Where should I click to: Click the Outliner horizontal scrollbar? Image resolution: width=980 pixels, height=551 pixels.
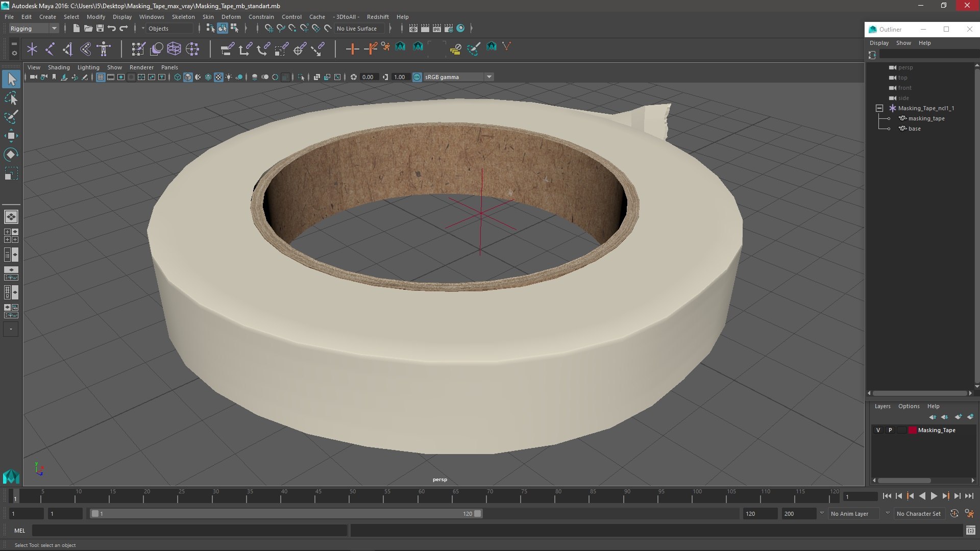(920, 393)
